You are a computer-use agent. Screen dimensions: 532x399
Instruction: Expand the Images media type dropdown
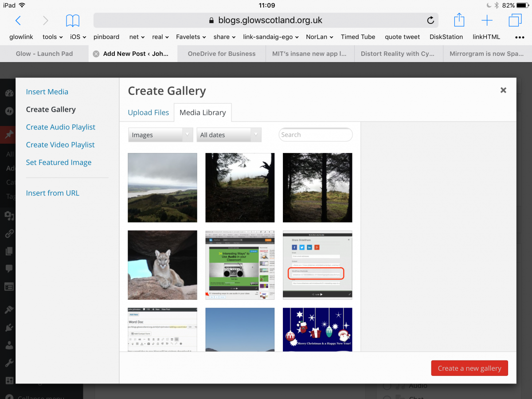(x=160, y=135)
